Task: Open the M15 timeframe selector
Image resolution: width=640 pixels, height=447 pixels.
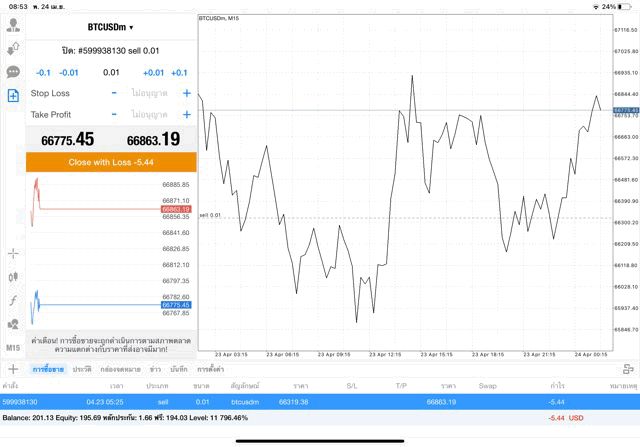Action: [13, 347]
